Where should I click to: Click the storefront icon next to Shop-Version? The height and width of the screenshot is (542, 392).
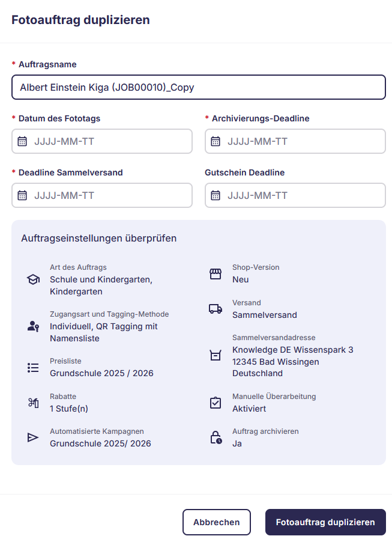215,273
